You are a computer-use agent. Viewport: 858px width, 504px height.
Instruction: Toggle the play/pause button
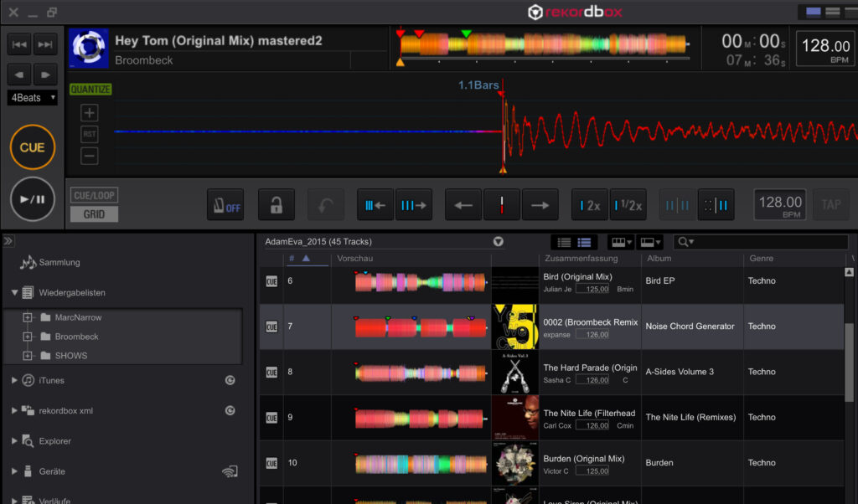(33, 199)
